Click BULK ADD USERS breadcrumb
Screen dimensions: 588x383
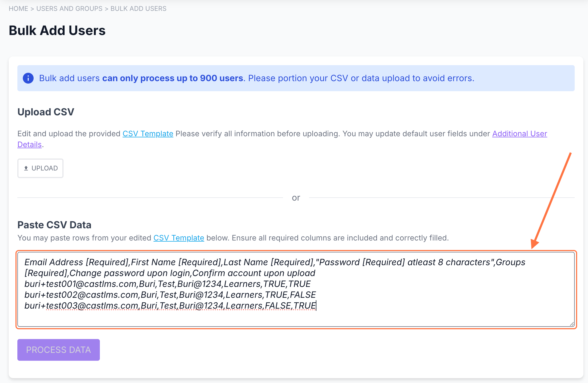pyautogui.click(x=138, y=9)
